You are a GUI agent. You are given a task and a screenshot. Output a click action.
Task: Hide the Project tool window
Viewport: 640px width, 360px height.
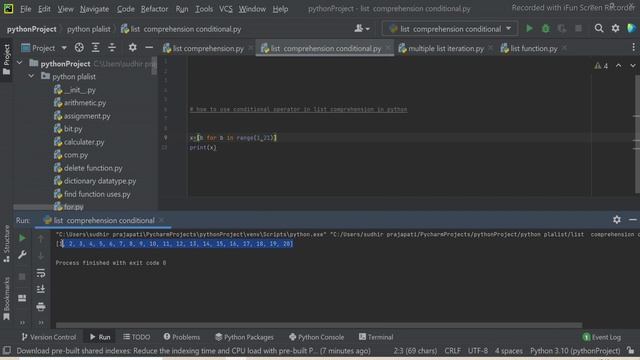click(x=149, y=48)
